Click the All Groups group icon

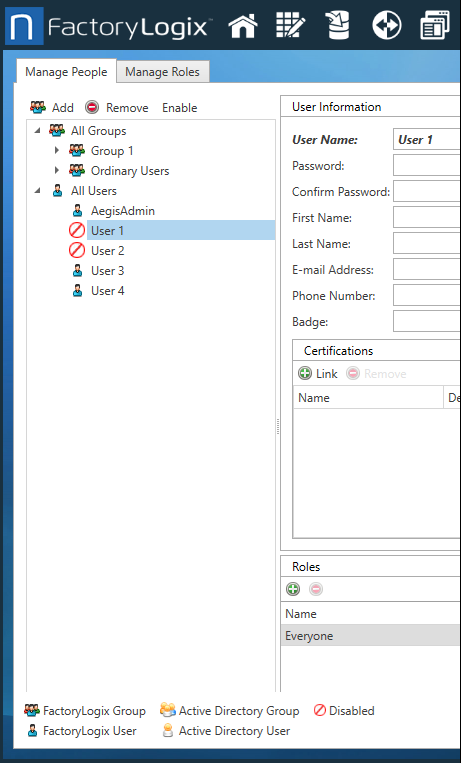coord(57,130)
